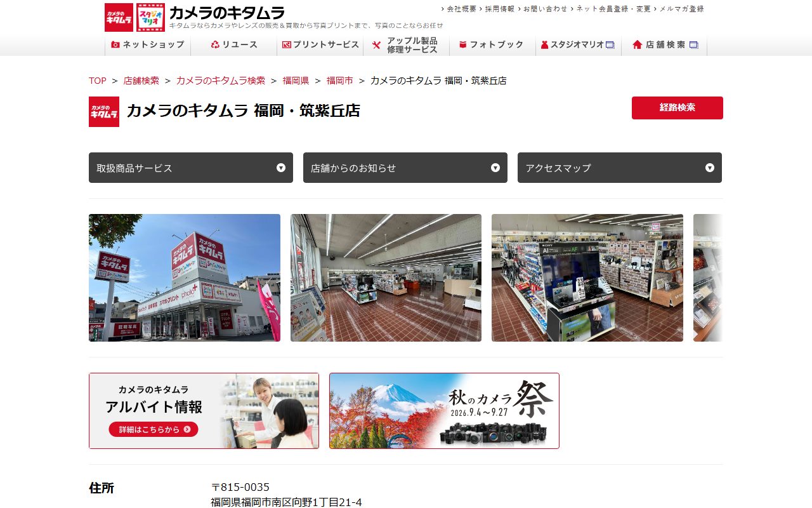Open the アルバイト情報 banner
Viewport: 812px width, 508px height.
(x=204, y=411)
